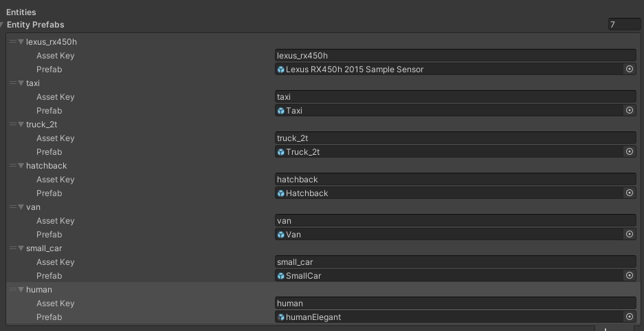644x331 pixels.
Task: Click the drag handle of taxi element
Action: coord(12,83)
